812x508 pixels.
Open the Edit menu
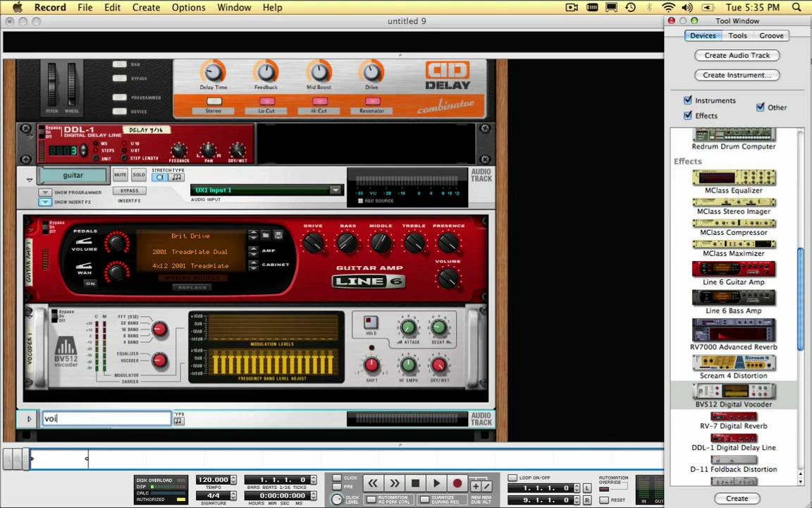coord(112,7)
